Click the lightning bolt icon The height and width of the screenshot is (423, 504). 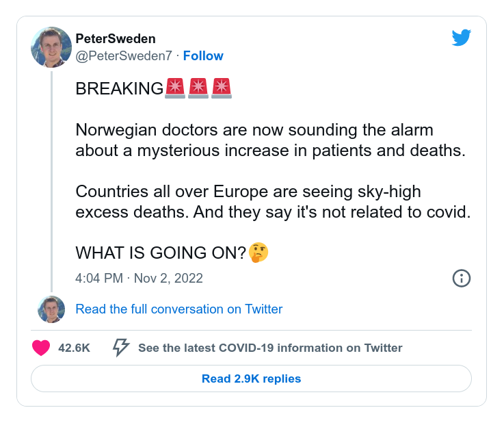[121, 348]
